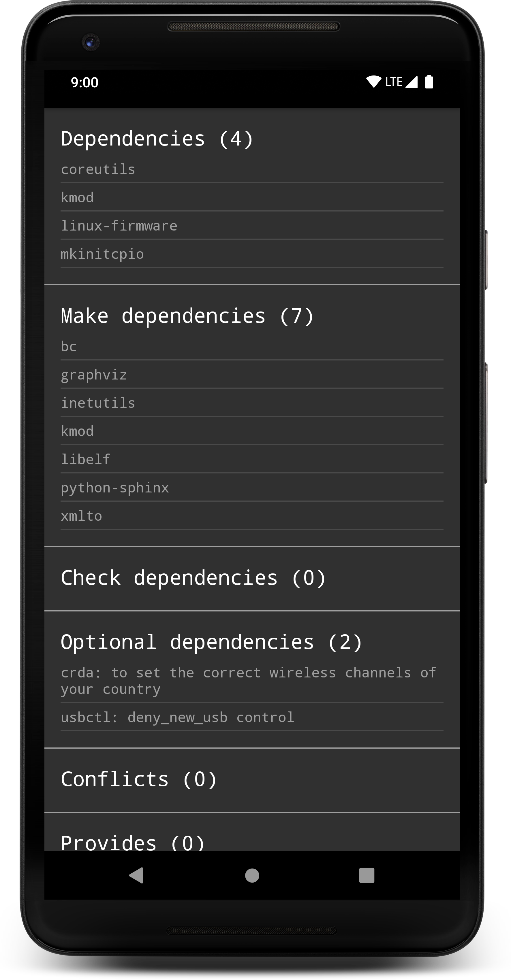
Task: Open the linux-firmware dependency
Action: point(252,226)
